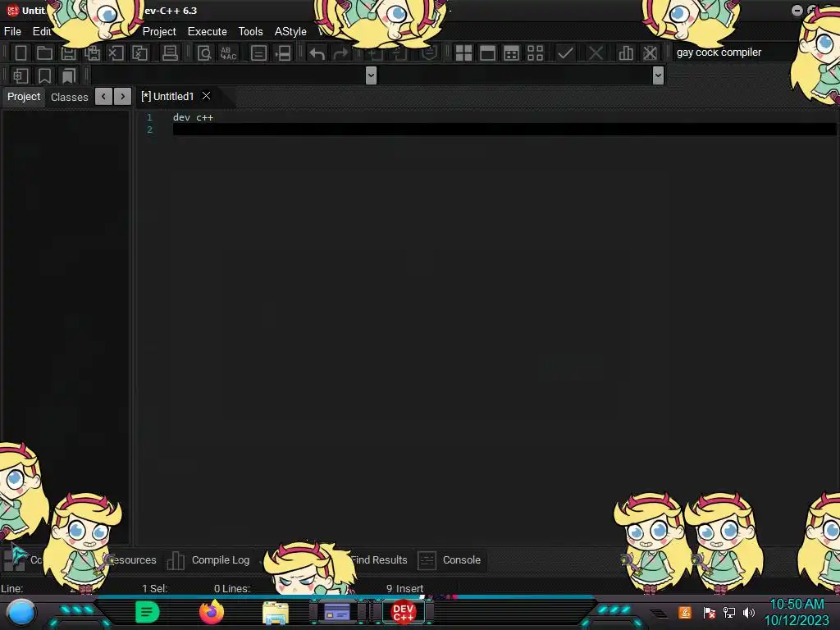The width and height of the screenshot is (840, 630).
Task: Click the Close file toolbar icon
Action: [116, 52]
